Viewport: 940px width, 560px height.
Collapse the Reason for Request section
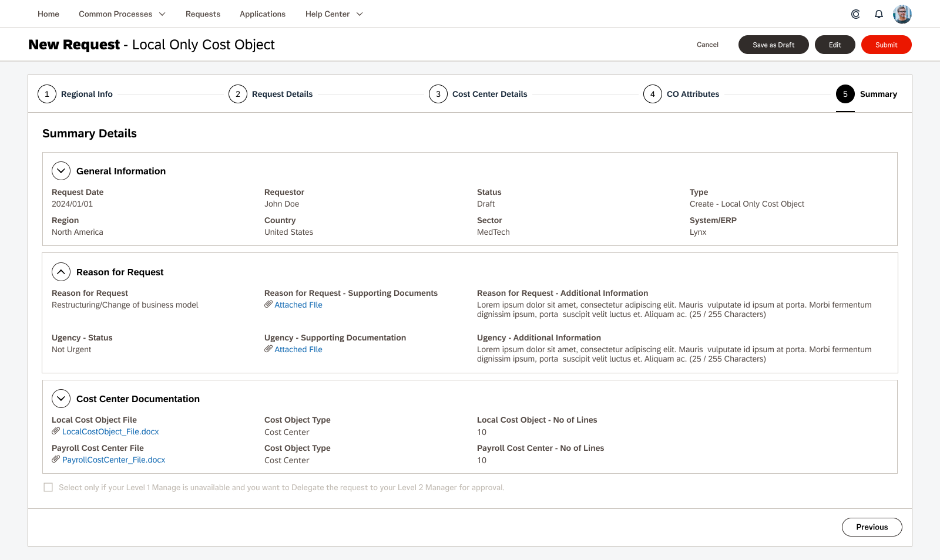pos(61,272)
